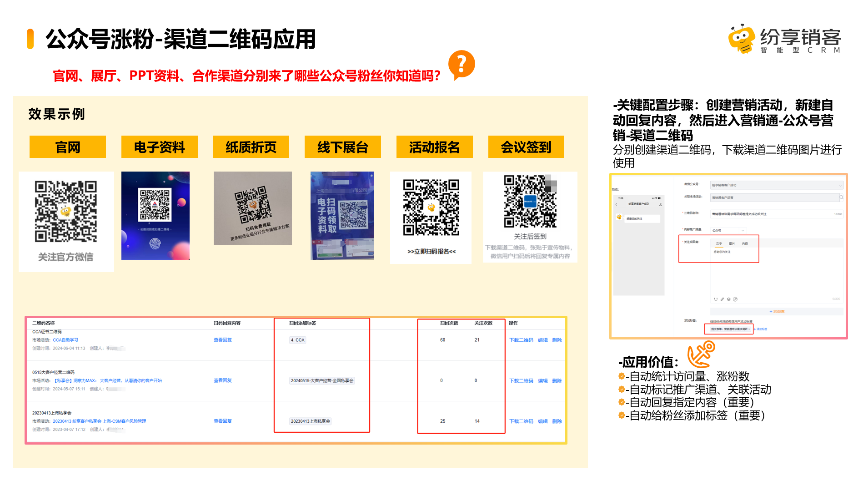Image resolution: width=868 pixels, height=486 pixels.
Task: Select the 活动报名 yellow label
Action: (x=435, y=147)
